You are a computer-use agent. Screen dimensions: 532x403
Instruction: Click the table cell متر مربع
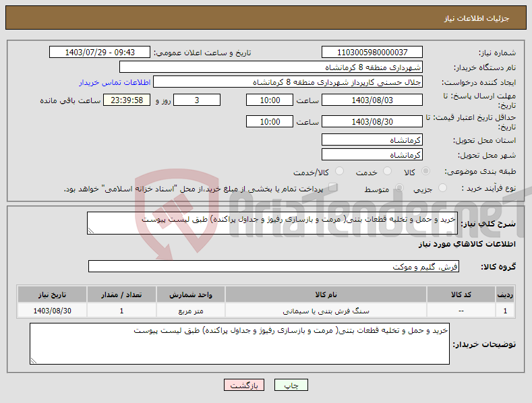pyautogui.click(x=191, y=311)
